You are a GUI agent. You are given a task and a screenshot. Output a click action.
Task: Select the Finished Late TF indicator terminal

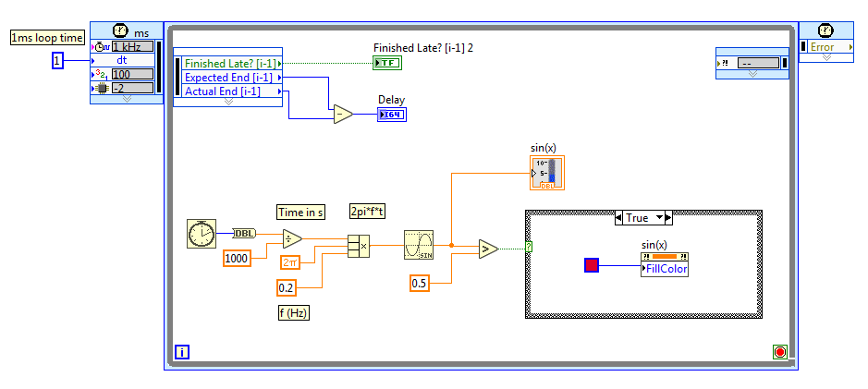click(x=387, y=63)
